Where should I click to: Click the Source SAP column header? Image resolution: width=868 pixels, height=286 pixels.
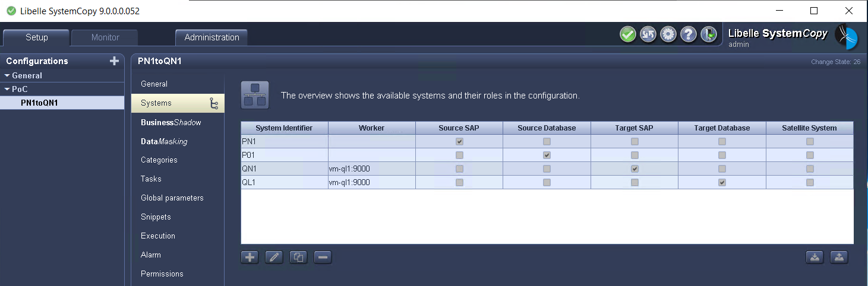click(459, 128)
